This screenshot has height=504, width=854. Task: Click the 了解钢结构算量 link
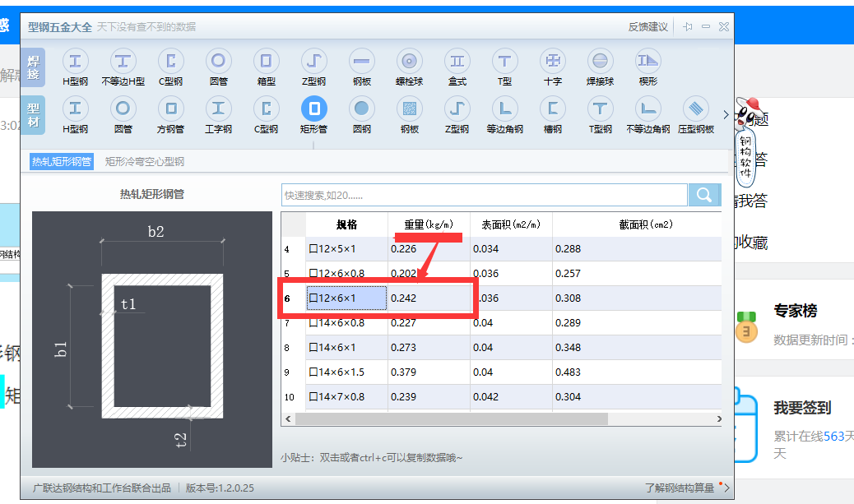coord(680,488)
